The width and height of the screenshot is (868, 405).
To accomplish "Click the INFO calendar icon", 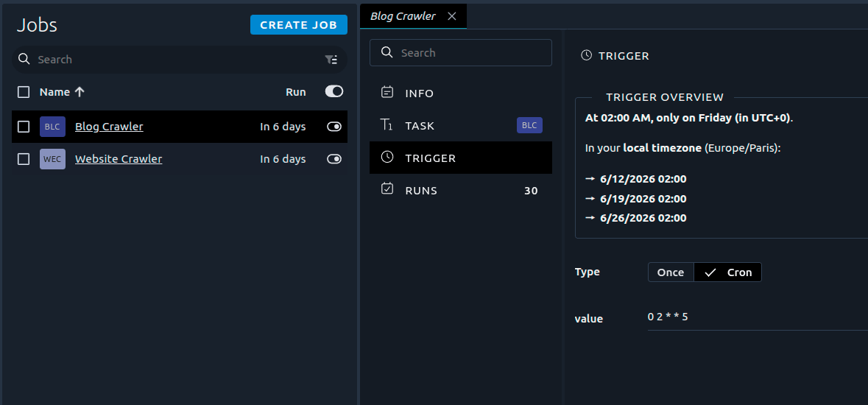I will (x=387, y=93).
